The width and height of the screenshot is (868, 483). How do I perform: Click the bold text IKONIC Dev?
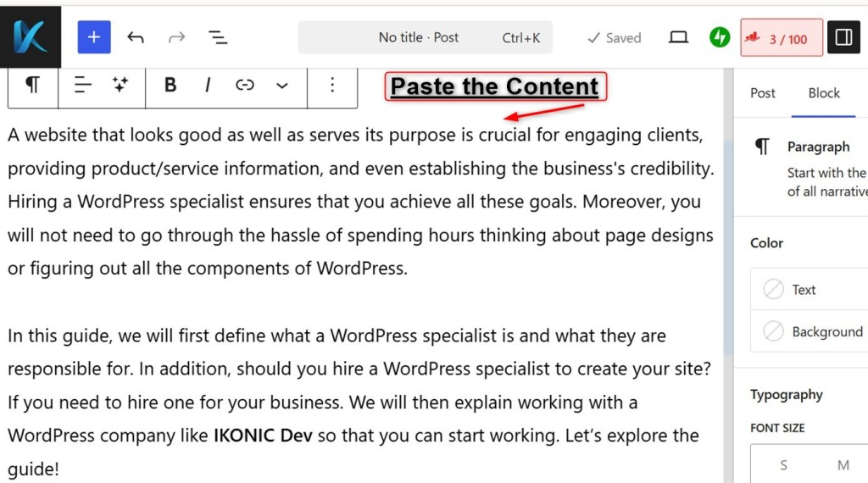tap(263, 436)
